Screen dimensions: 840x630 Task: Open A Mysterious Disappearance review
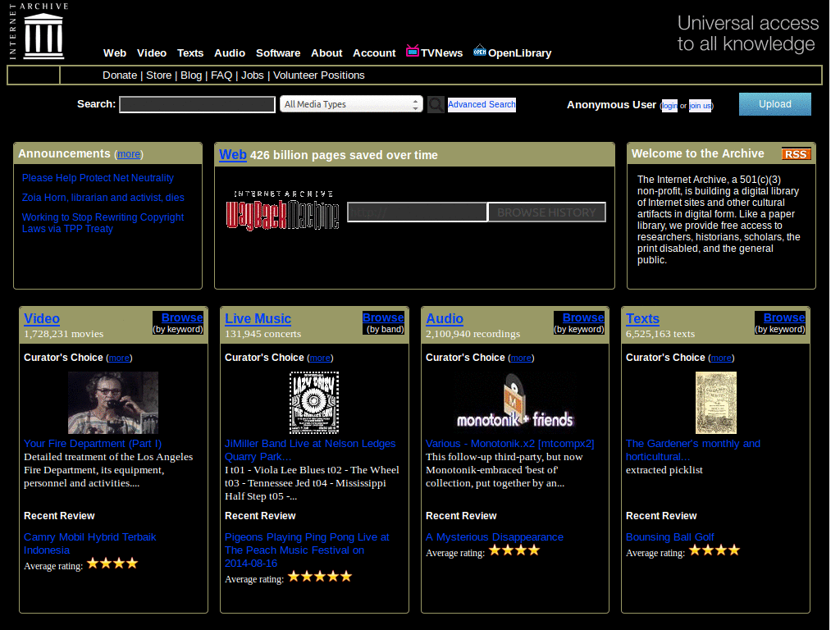pos(495,537)
